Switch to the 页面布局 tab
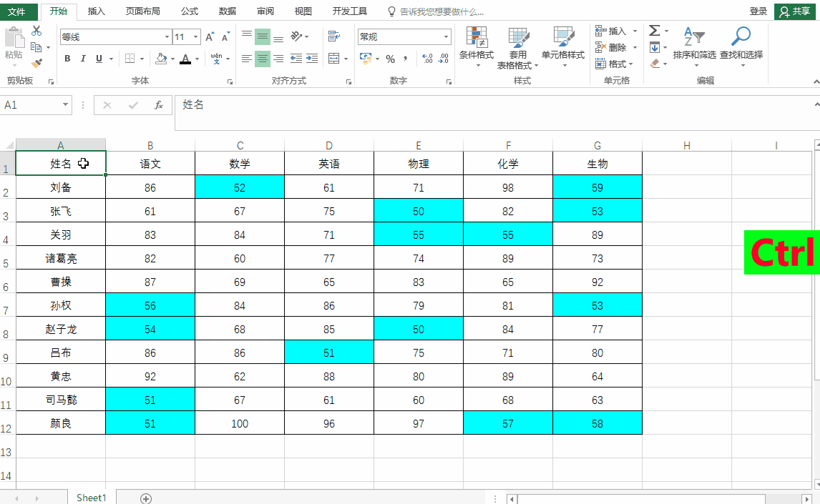The width and height of the screenshot is (820, 504). pos(143,11)
